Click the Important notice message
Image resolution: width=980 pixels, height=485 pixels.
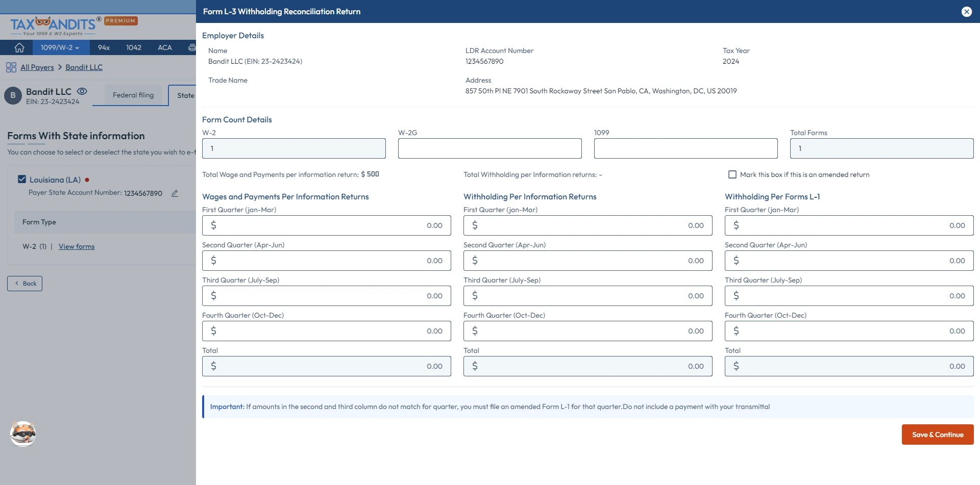[x=588, y=407]
